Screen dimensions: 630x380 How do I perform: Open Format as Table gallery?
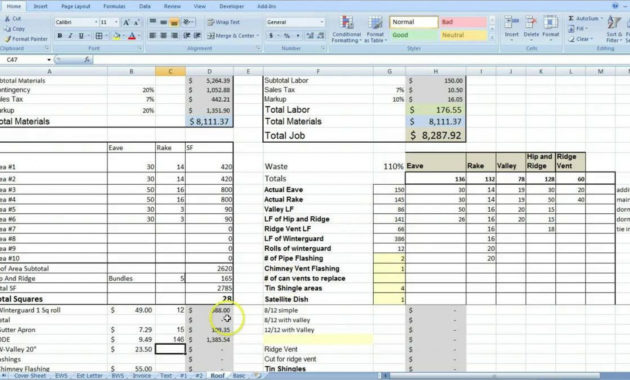coord(375,29)
